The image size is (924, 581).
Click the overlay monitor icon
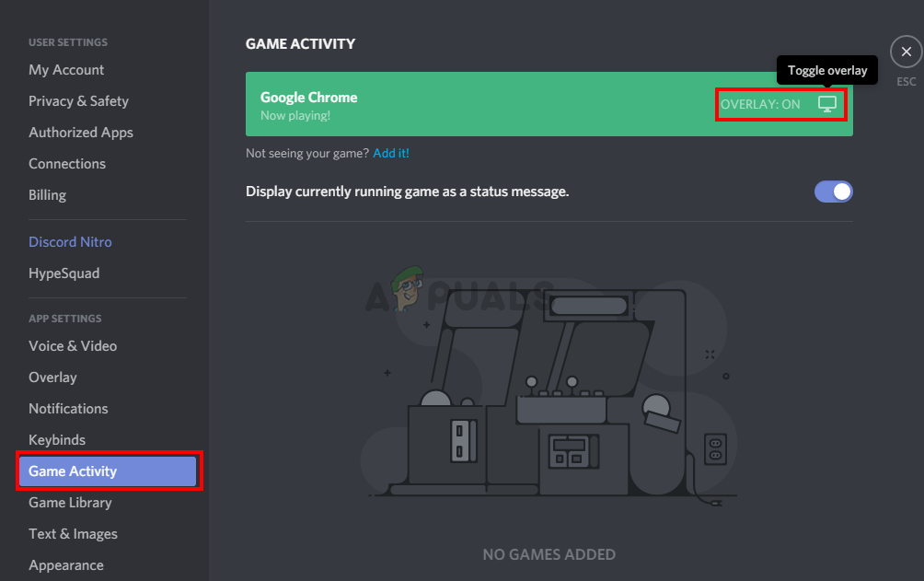click(826, 104)
